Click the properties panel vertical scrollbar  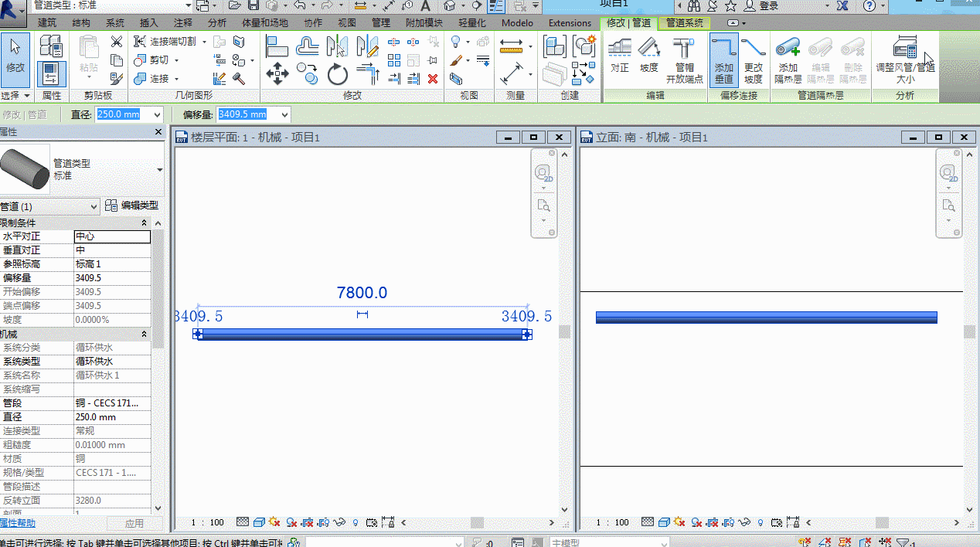pyautogui.click(x=158, y=366)
